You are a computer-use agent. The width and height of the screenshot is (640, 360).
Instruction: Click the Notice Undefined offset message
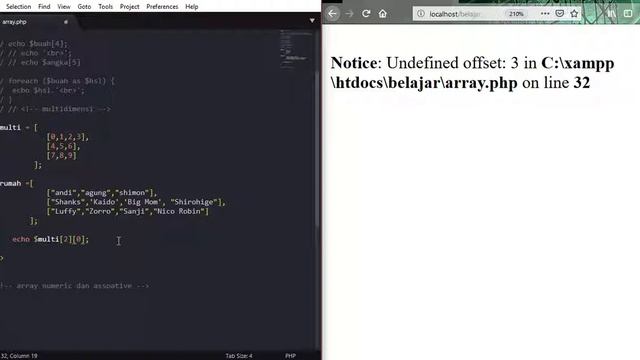(472, 73)
